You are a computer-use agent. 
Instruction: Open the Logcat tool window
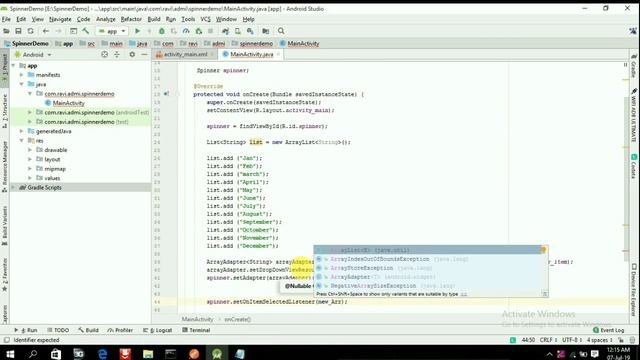click(158, 330)
